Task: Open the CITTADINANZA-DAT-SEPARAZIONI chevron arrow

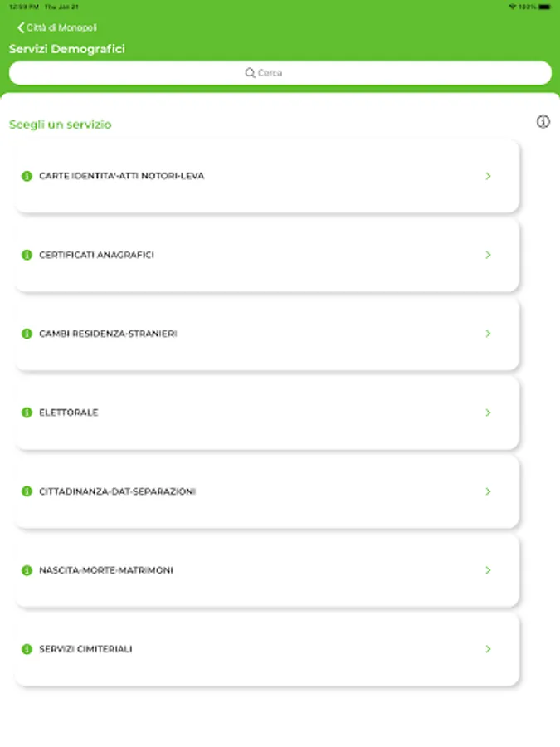Action: pos(489,491)
